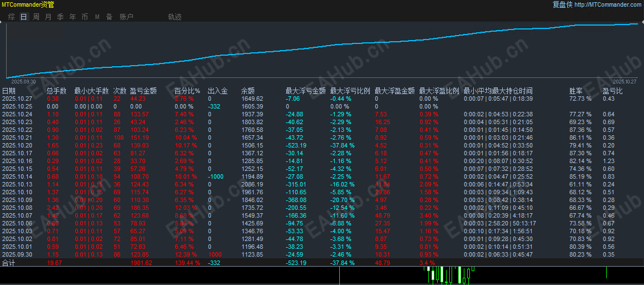Select the 日 daily tab
This screenshot has width=644, height=285.
24,17
